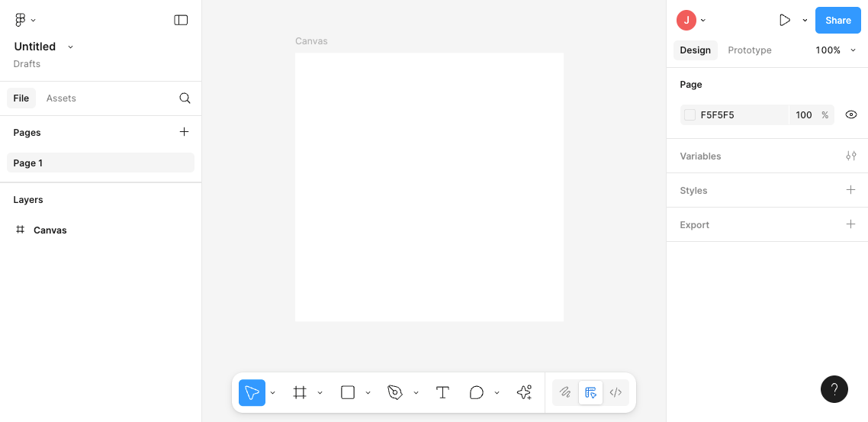Select the Move tool in the toolbar
Viewport: 868px width, 422px height.
pyautogui.click(x=252, y=393)
